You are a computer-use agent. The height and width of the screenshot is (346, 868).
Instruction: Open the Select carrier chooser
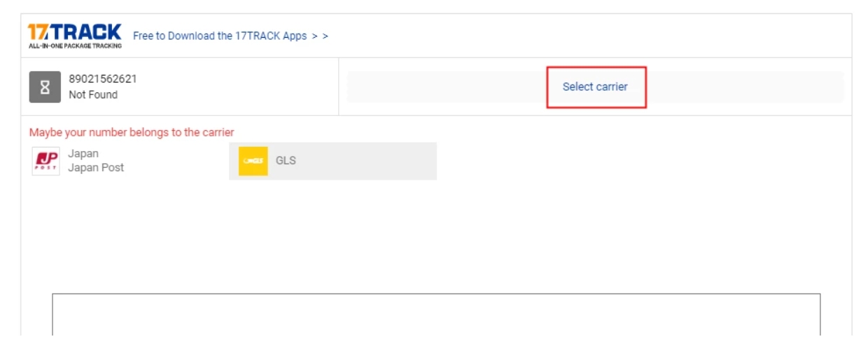click(595, 87)
